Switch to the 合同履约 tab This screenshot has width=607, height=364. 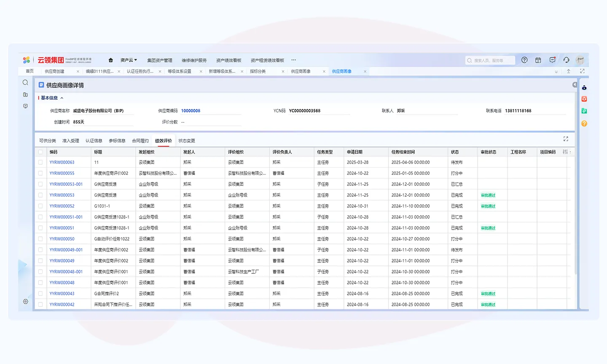[x=140, y=141]
